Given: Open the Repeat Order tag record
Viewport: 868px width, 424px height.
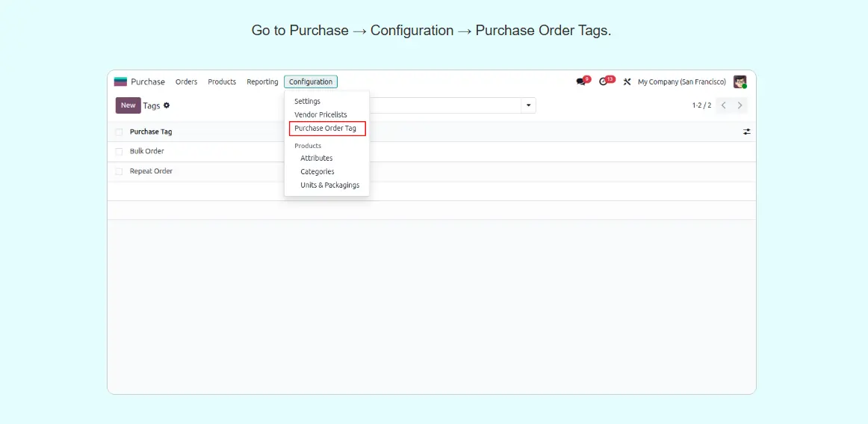Looking at the screenshot, I should click(x=151, y=171).
